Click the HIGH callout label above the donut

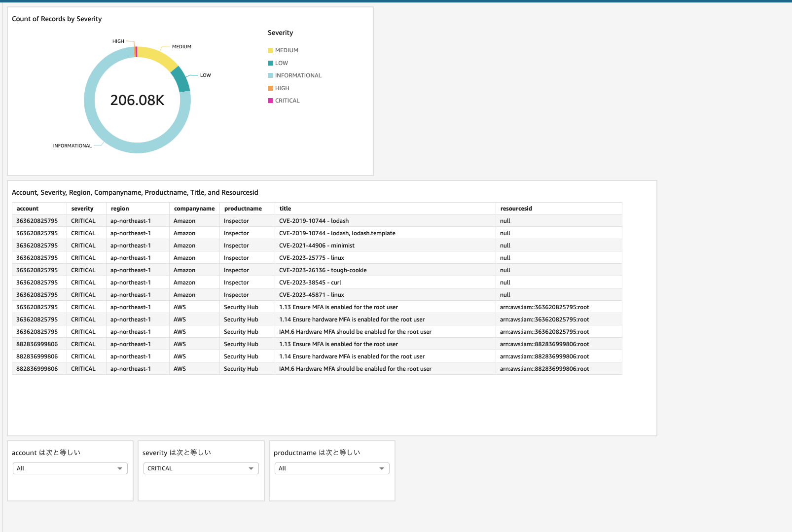coord(118,41)
